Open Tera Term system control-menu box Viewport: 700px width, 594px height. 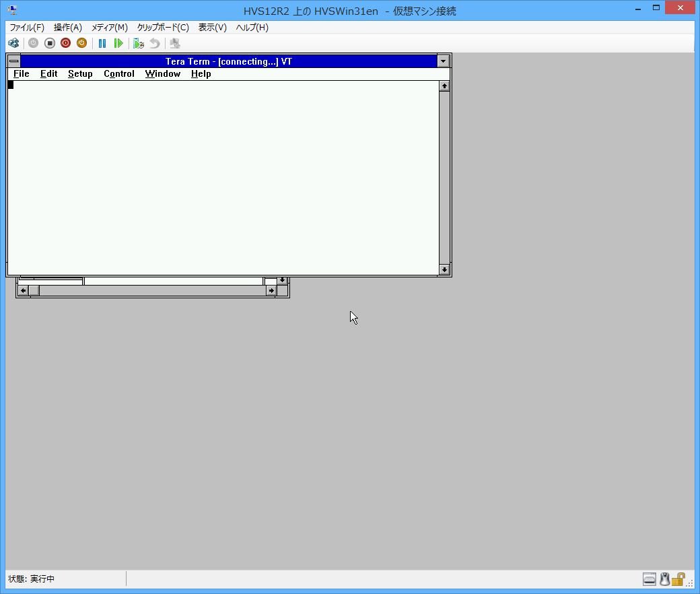coord(14,61)
